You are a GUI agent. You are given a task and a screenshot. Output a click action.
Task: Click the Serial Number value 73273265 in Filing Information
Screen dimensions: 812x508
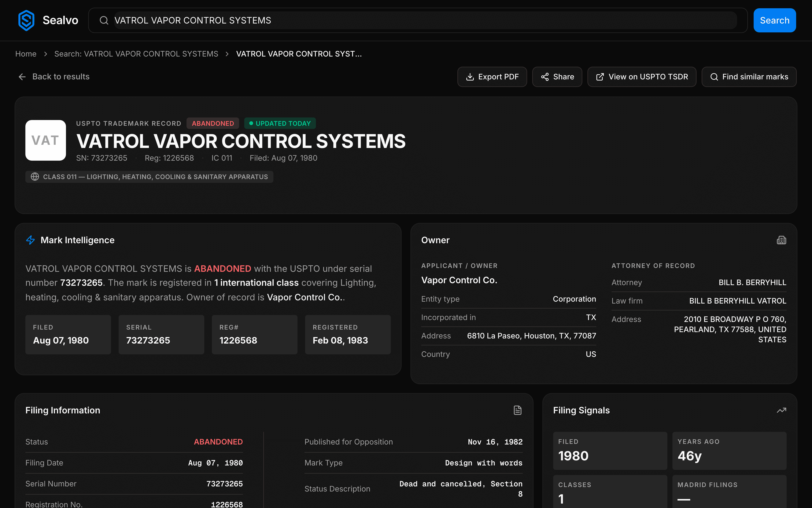click(225, 484)
